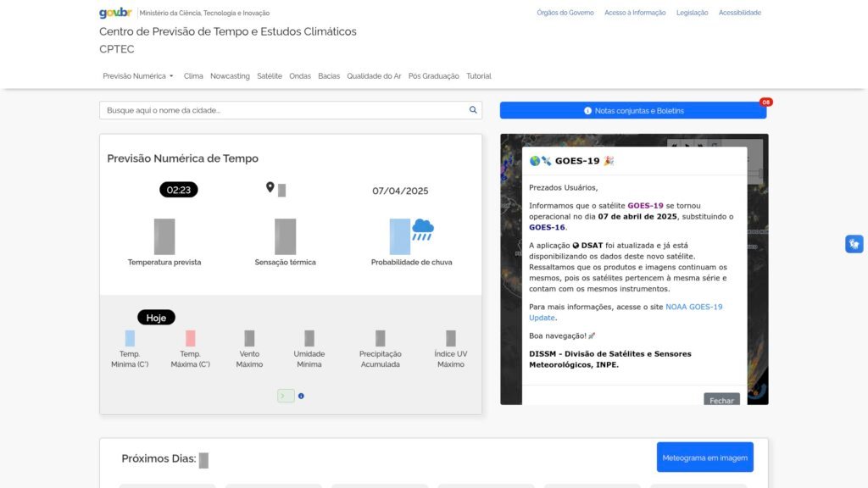Click the Próximos Dias heading
The height and width of the screenshot is (488, 868).
[159, 458]
